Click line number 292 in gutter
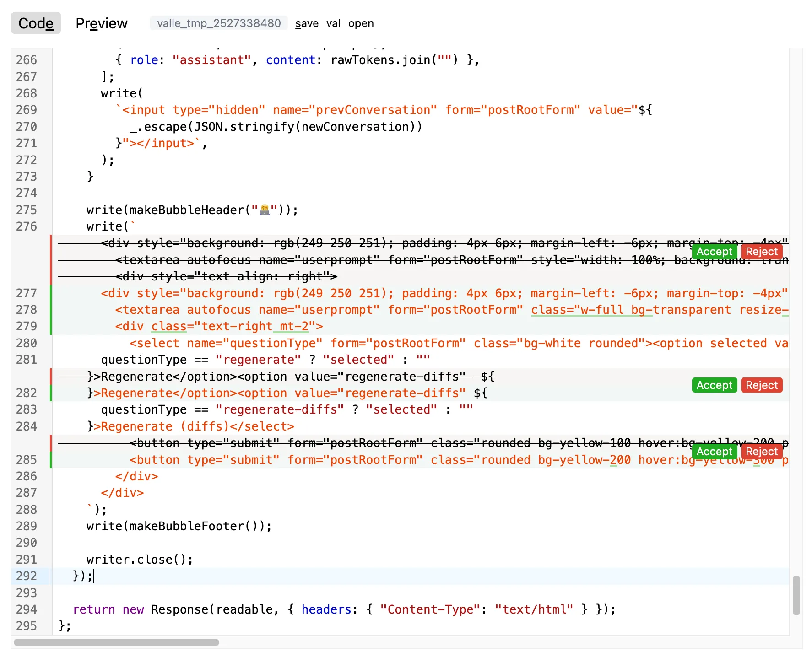812x657 pixels. coord(27,576)
